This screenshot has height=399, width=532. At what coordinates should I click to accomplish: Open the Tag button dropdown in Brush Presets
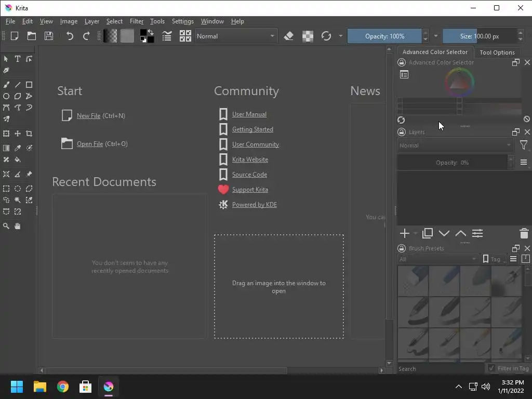494,259
